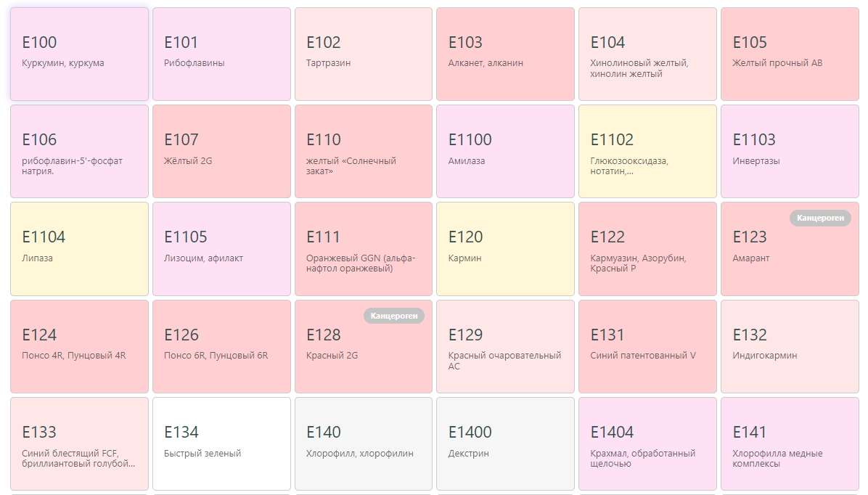Viewport: 868px width, 495px height.
Task: Select E129 Красный очаровательный AC card
Action: 505,346
